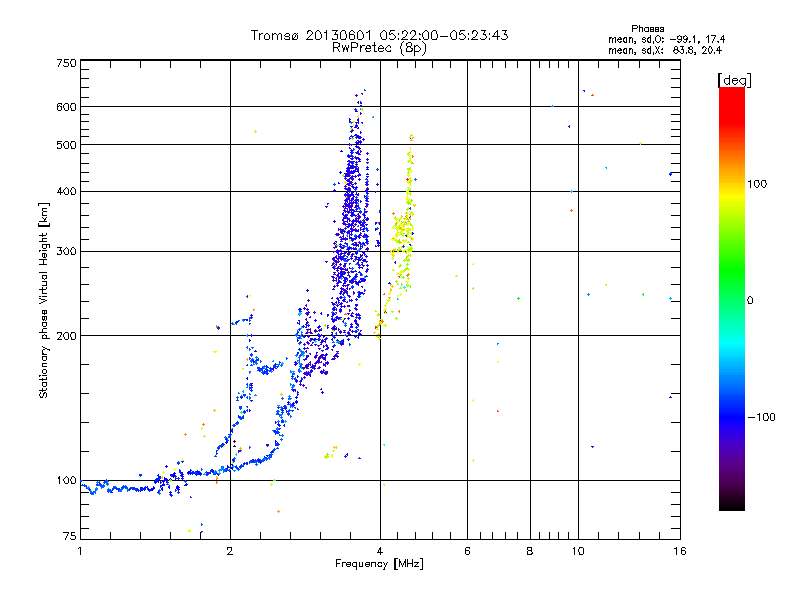Click the "mean, sd,X: 83.8, 20.4" line

[665, 50]
